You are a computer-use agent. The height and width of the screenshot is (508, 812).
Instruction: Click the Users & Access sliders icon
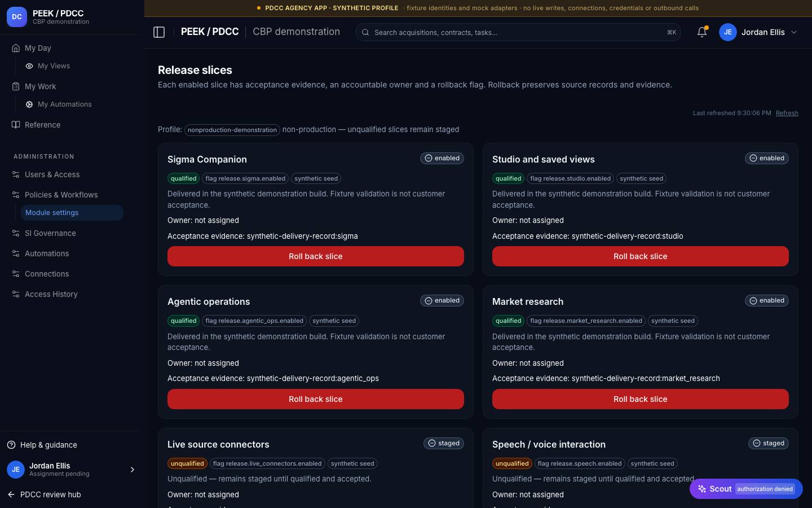click(x=16, y=174)
